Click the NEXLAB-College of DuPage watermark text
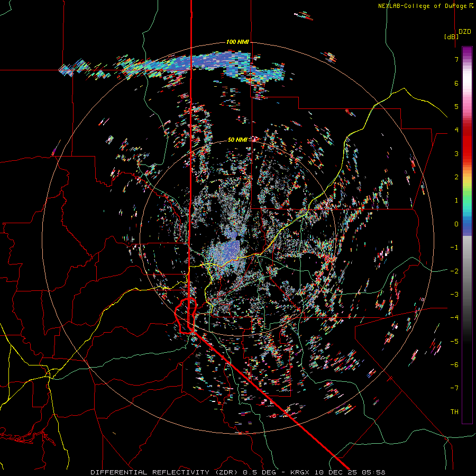The width and height of the screenshot is (476, 476). tap(425, 6)
